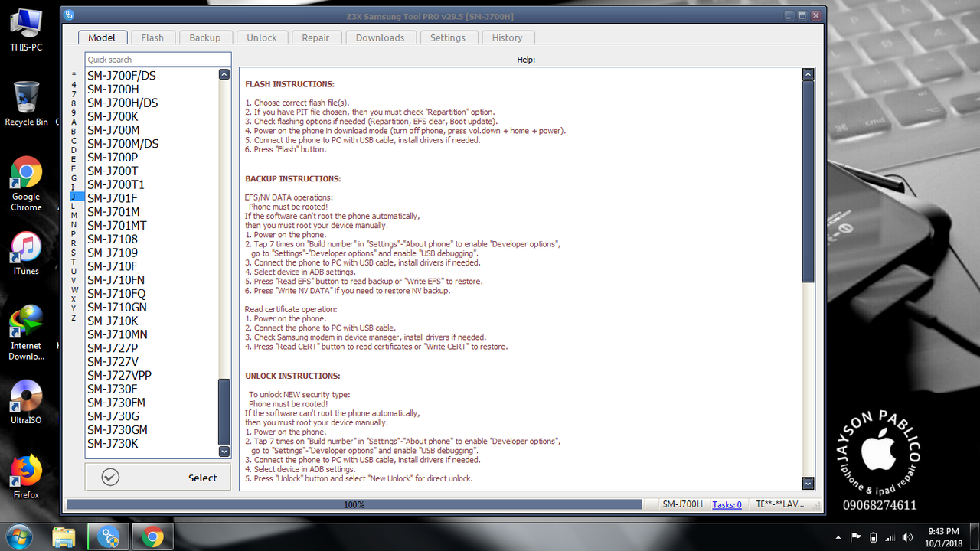This screenshot has width=980, height=551.
Task: Select model SM-J730K
Action: (113, 444)
